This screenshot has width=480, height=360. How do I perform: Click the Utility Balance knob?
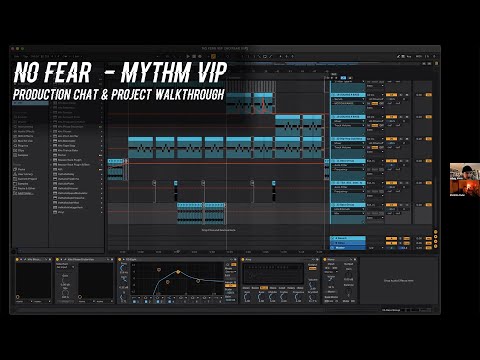pyautogui.click(x=348, y=293)
